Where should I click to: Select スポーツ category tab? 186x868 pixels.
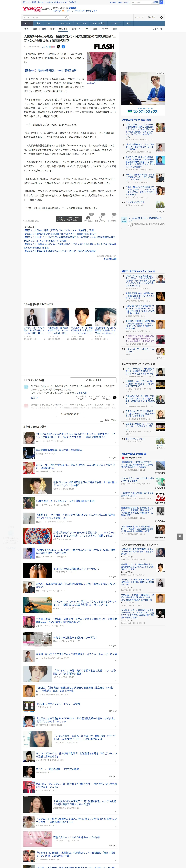point(76,29)
